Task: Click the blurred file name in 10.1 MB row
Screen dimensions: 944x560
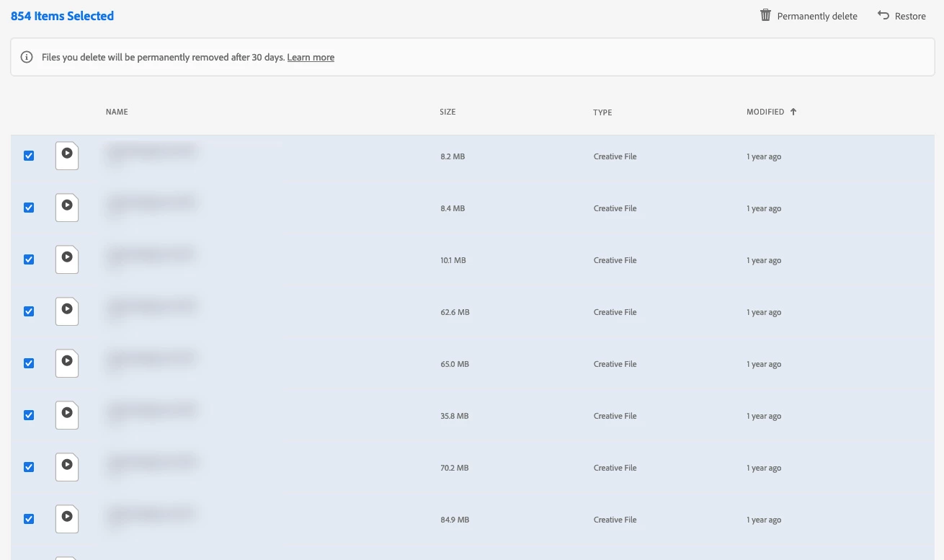Action: 151,255
